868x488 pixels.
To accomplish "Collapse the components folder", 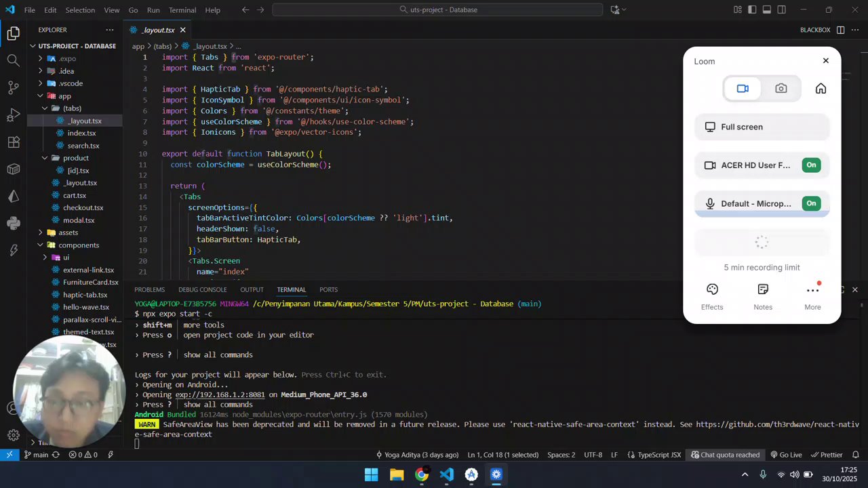I will 41,245.
